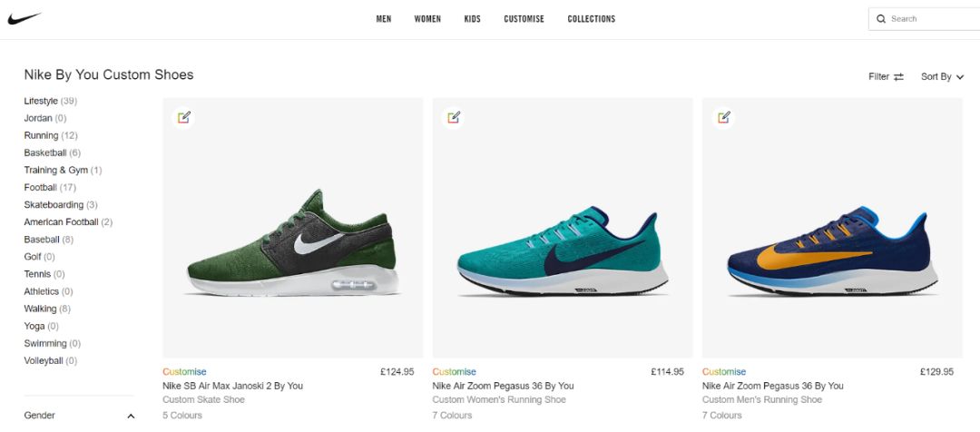Screen dimensions: 980x432
Task: Click the search magnifier icon
Action: click(881, 19)
